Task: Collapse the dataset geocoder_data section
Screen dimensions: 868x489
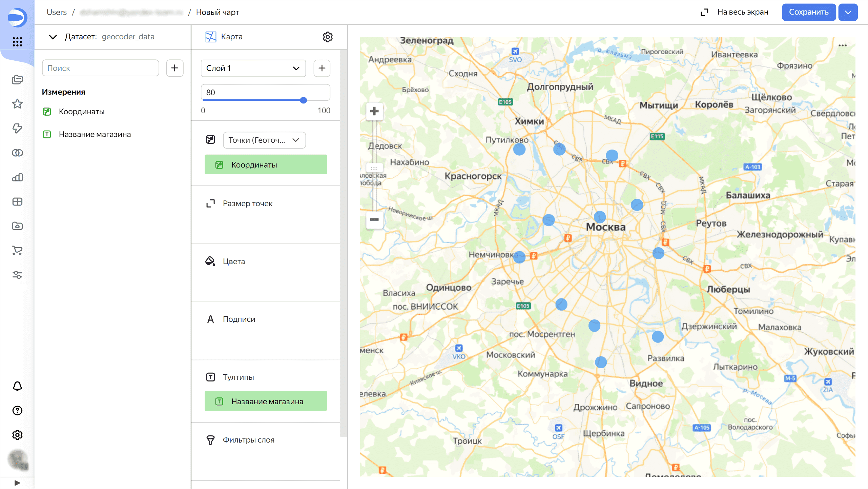Action: [53, 37]
